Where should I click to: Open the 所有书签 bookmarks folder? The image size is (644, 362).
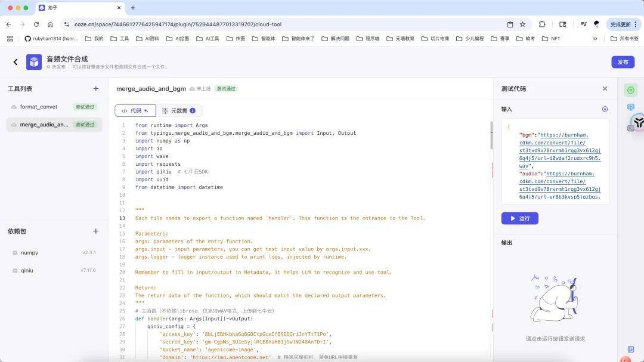click(625, 39)
